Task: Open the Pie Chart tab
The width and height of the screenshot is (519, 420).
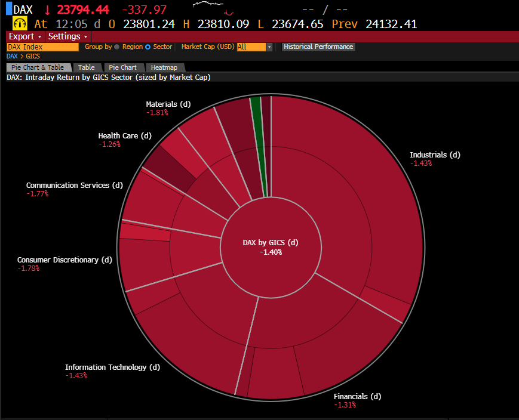Action: tap(122, 67)
